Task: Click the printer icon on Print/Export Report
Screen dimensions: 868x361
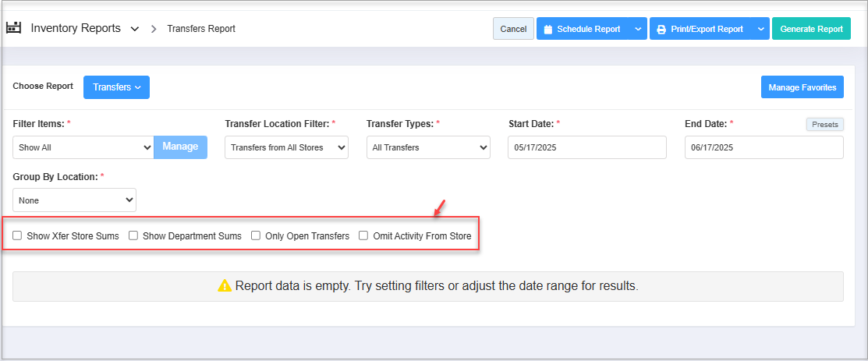Action: pyautogui.click(x=661, y=30)
